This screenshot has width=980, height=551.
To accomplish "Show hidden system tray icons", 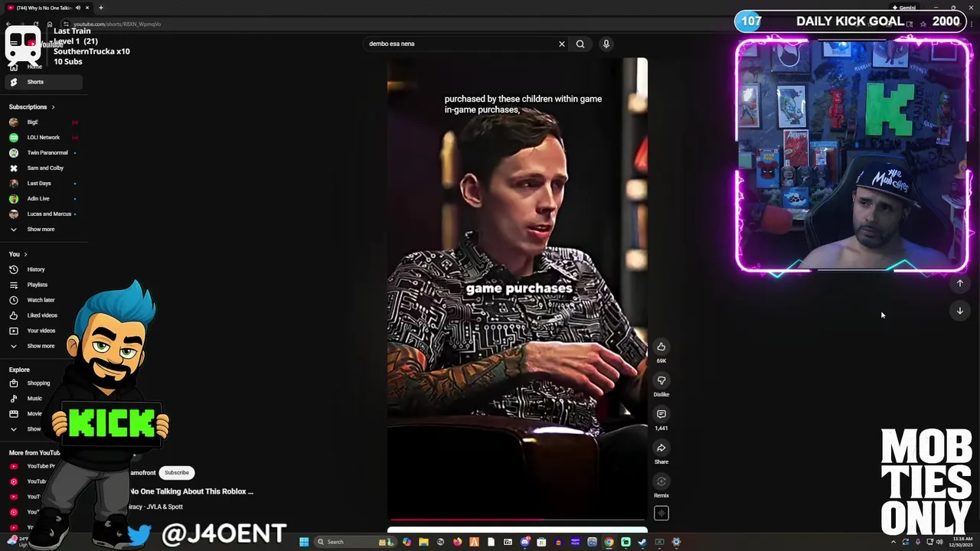I will (x=893, y=542).
